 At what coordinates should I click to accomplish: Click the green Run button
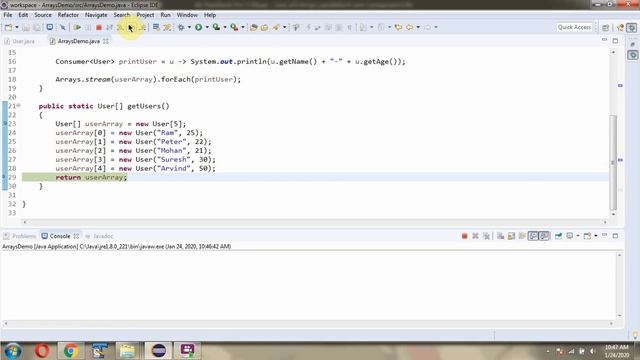click(198, 27)
